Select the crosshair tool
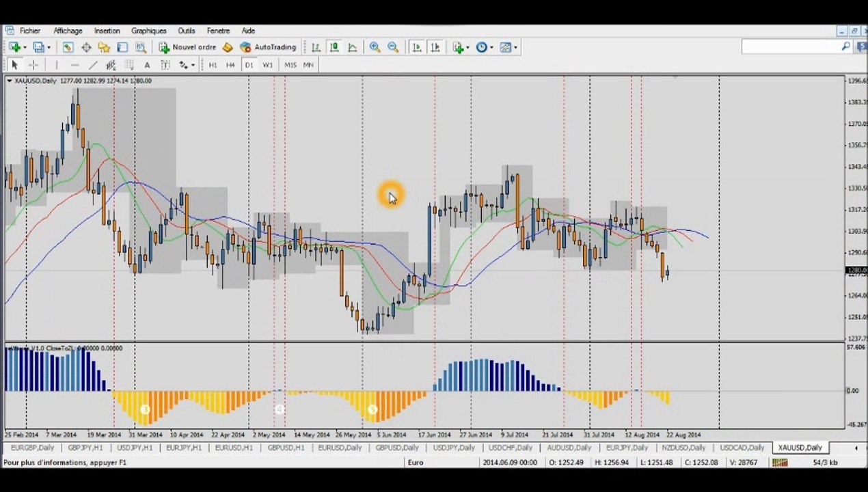Image resolution: width=868 pixels, height=492 pixels. (x=33, y=65)
